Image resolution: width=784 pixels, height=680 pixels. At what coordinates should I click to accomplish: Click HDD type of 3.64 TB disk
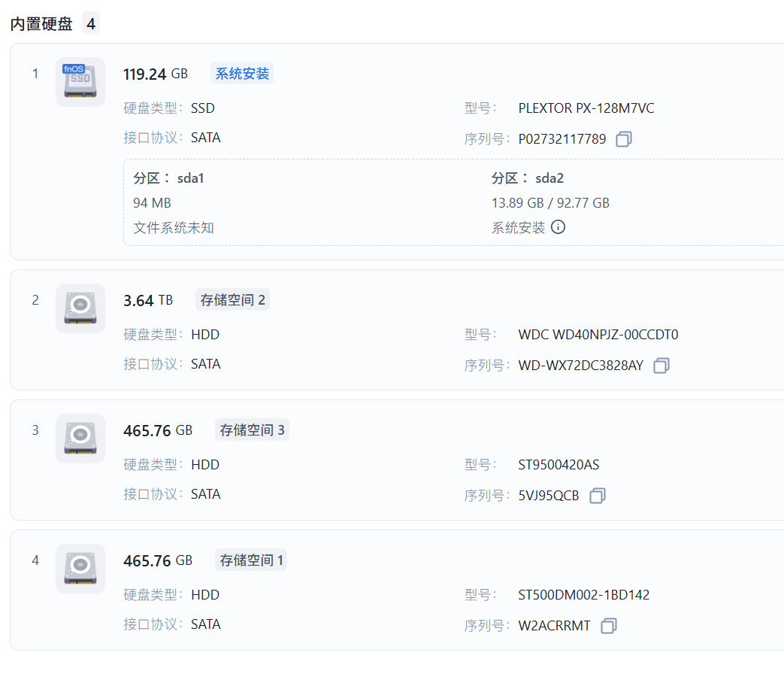click(x=205, y=334)
